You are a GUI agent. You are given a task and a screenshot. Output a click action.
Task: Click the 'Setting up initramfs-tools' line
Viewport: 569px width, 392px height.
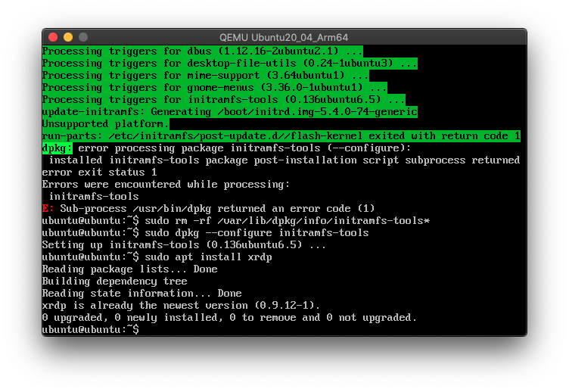coord(184,245)
